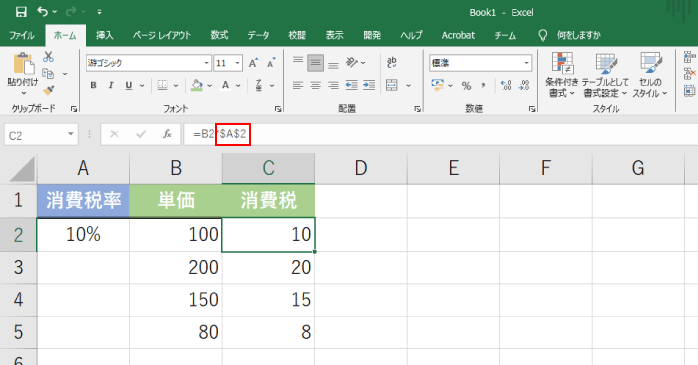Screen dimensions: 698x365
Task: Toggle Italic formatting
Action: click(111, 85)
